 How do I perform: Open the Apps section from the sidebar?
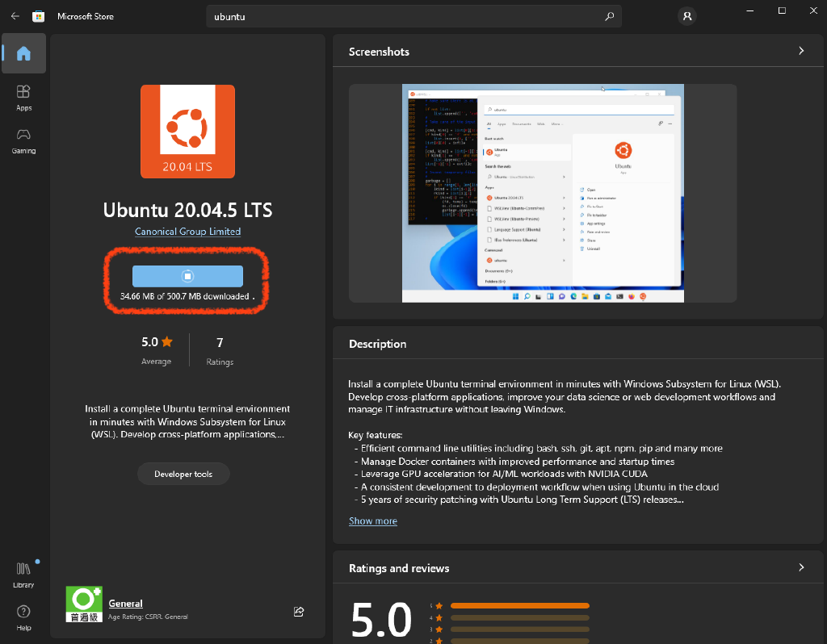coord(23,95)
